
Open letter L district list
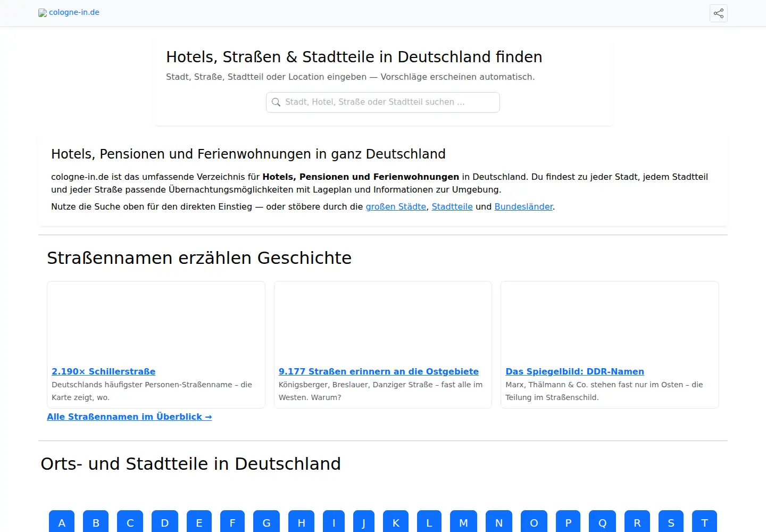[429, 522]
